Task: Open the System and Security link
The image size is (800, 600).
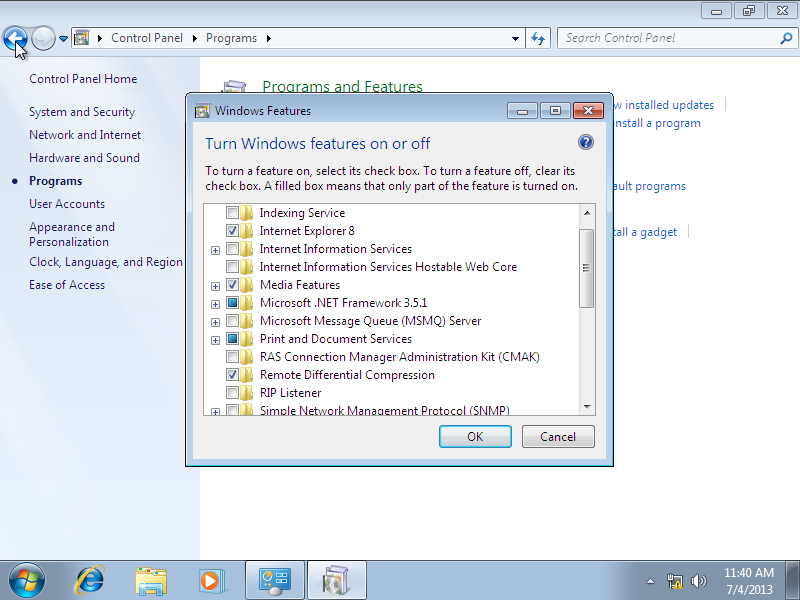Action: (x=84, y=111)
